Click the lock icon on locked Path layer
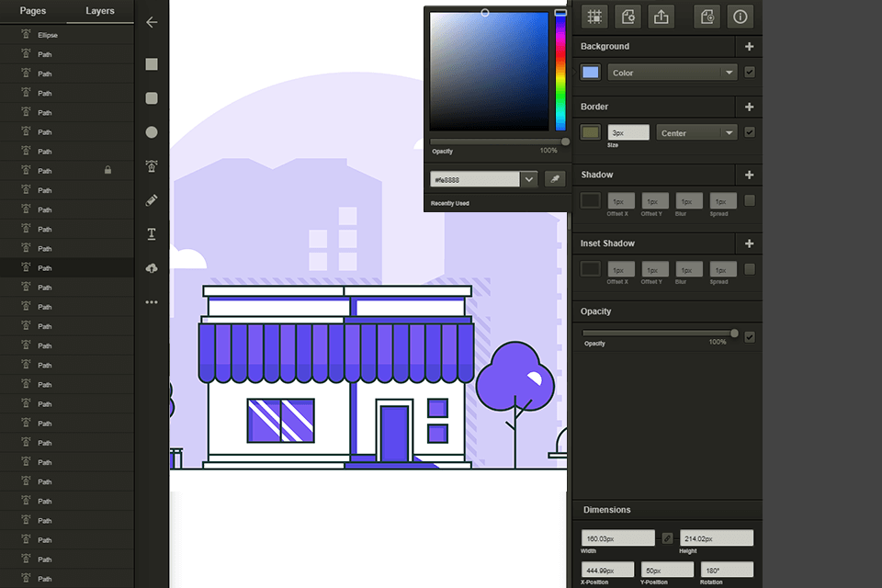The image size is (882, 588). pos(107,170)
